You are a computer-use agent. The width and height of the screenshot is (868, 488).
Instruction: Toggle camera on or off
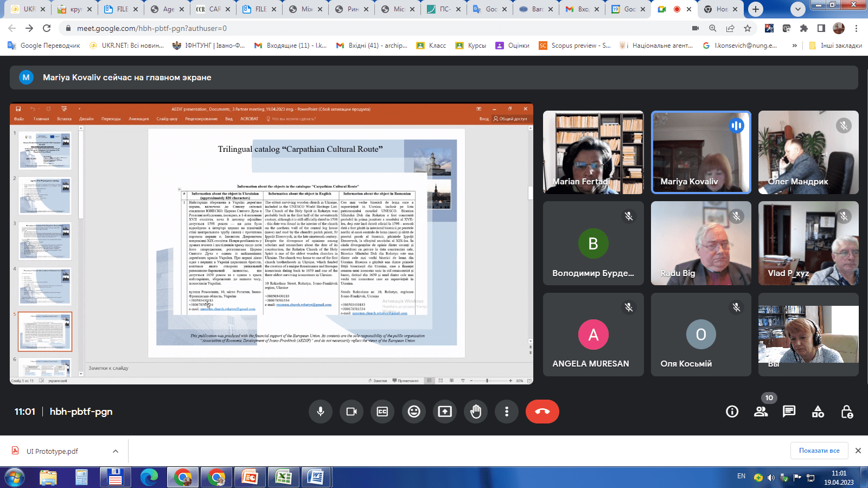352,412
